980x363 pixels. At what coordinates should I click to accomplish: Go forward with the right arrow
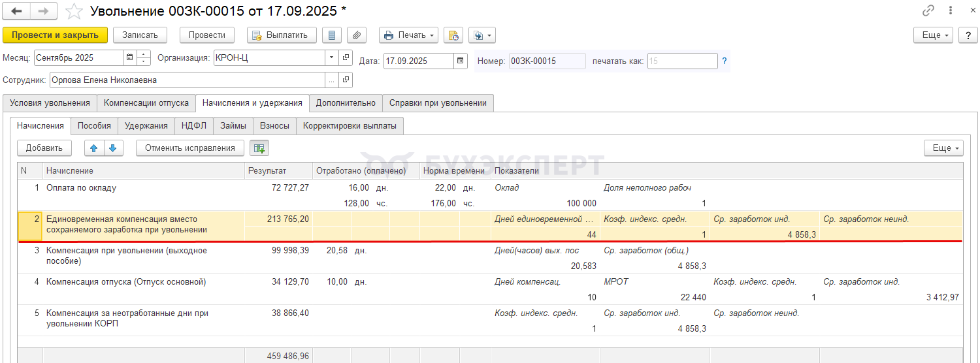tap(43, 11)
